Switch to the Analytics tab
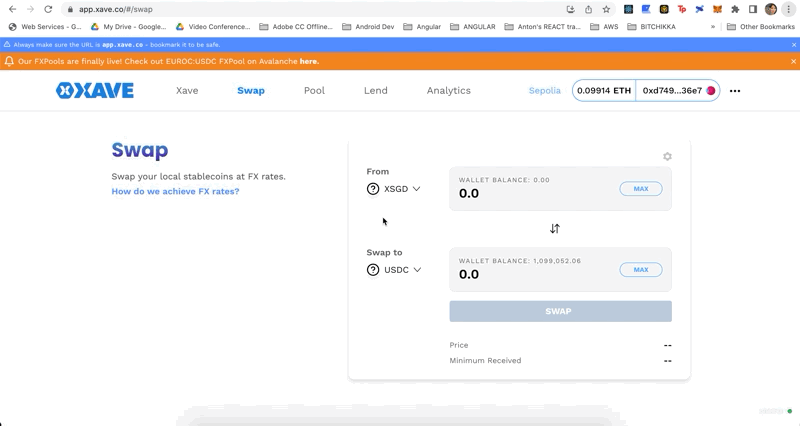800x426 pixels. click(x=448, y=91)
